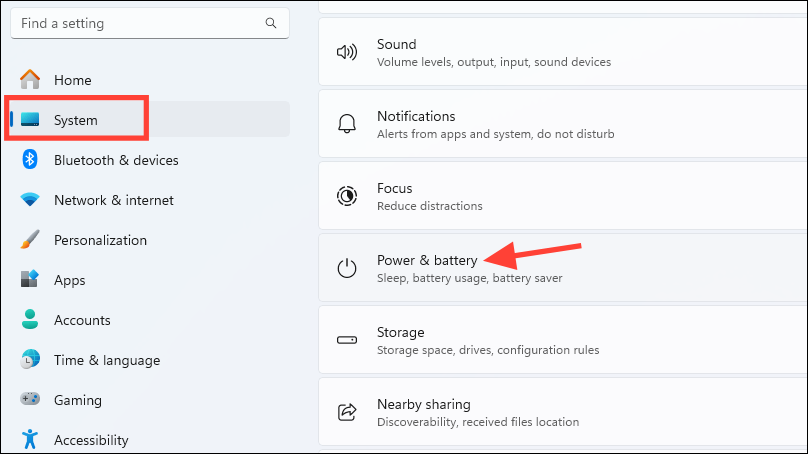Click the Nearby sharing icon
808x454 pixels.
pyautogui.click(x=347, y=412)
